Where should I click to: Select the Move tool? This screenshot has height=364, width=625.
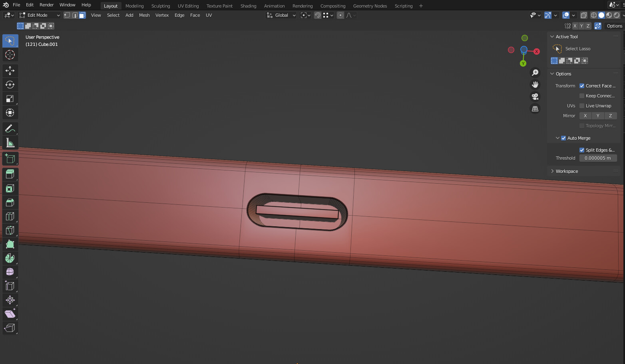(x=10, y=71)
